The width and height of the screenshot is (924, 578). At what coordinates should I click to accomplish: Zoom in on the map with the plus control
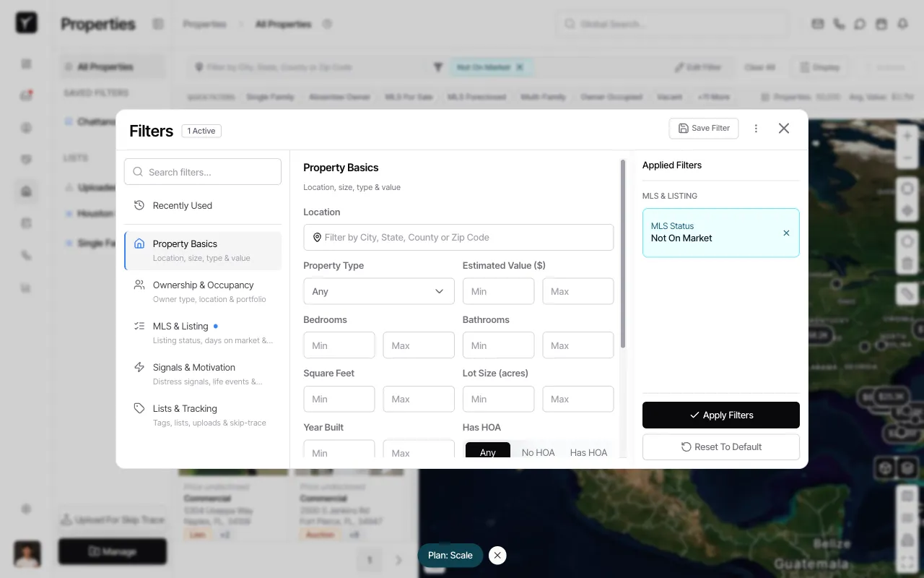[907, 135]
